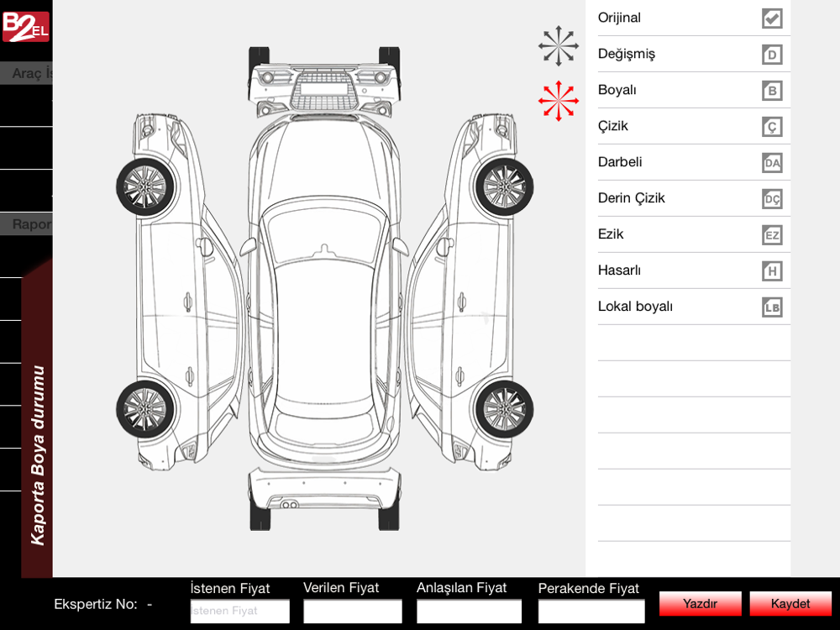Click the Ekspertiz No label
Image resolution: width=840 pixels, height=630 pixels.
[96, 604]
